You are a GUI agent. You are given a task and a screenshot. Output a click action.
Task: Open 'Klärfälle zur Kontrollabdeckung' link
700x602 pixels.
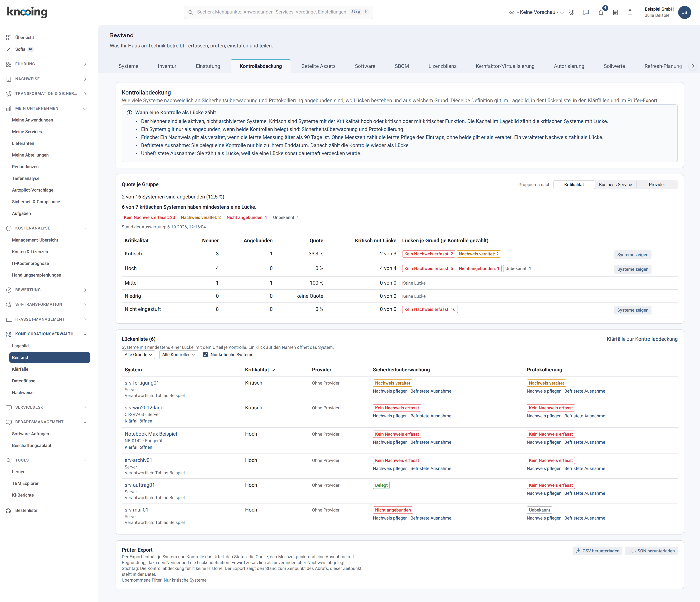(642, 339)
